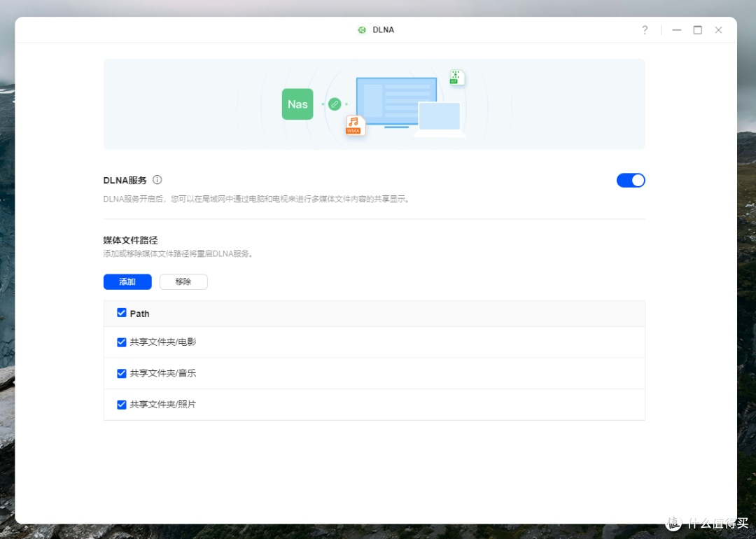The image size is (756, 539).
Task: Click the DLNA title text
Action: [x=384, y=30]
